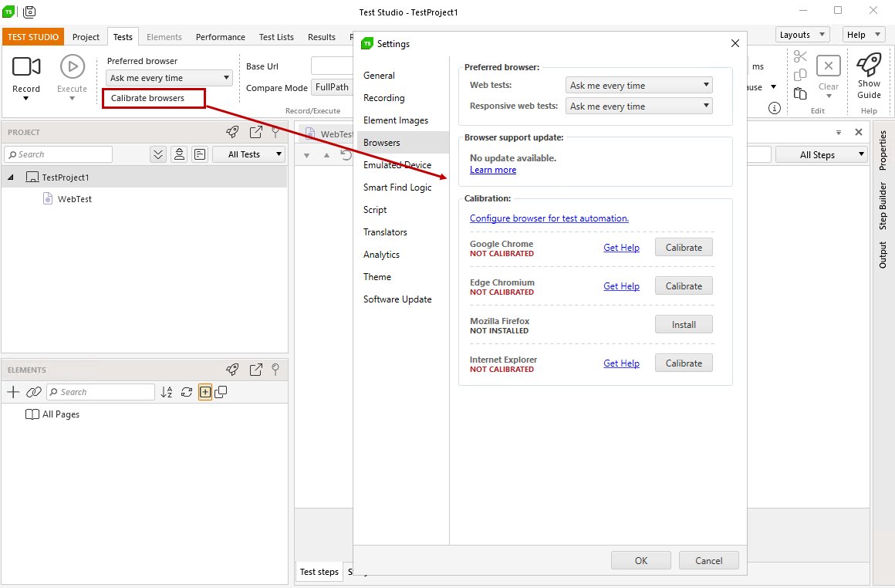
Task: Switch to the Test Lists ribbon tab
Action: (x=276, y=36)
